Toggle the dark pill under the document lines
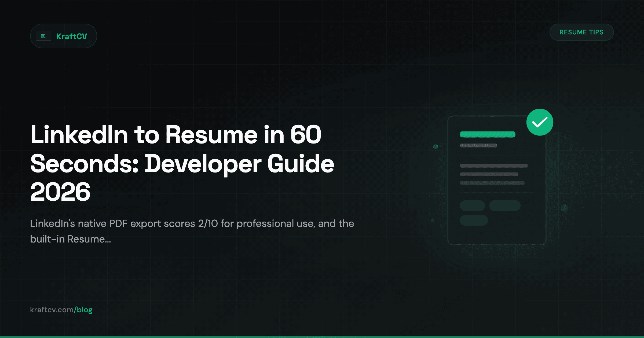Image resolution: width=644 pixels, height=338 pixels. (474, 221)
